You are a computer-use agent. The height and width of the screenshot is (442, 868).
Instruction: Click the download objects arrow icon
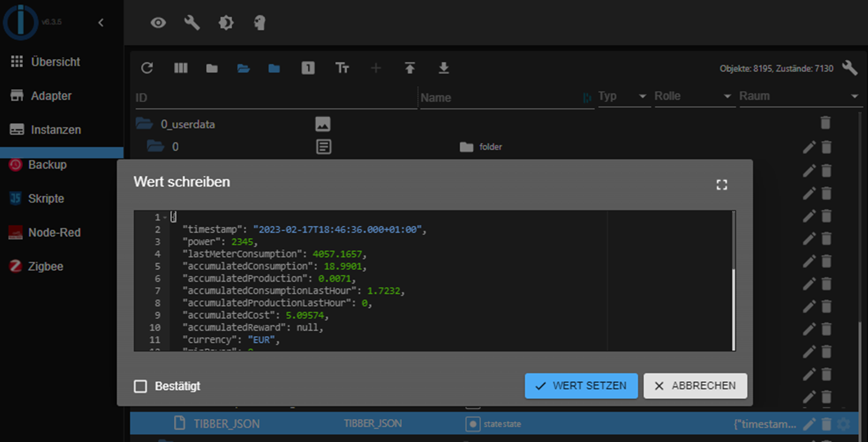(x=444, y=68)
